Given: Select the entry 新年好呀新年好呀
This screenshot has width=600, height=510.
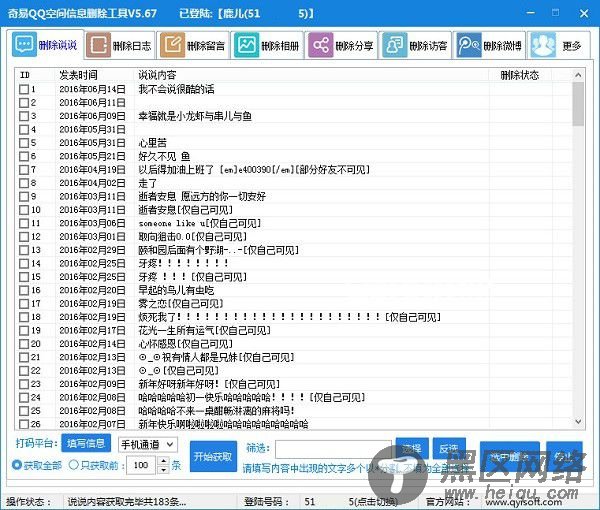Looking at the screenshot, I should [x=209, y=384].
